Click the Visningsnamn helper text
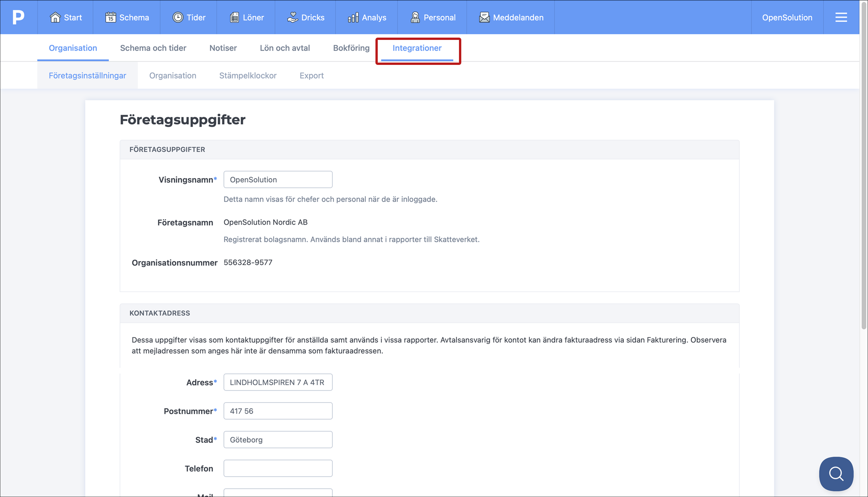Screen dimensions: 868x497 tap(330, 199)
